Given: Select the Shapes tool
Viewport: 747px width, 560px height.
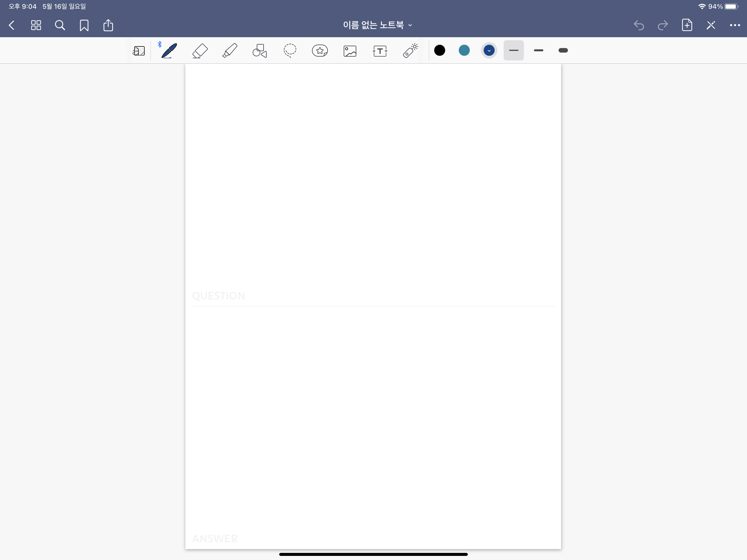Looking at the screenshot, I should click(x=259, y=51).
